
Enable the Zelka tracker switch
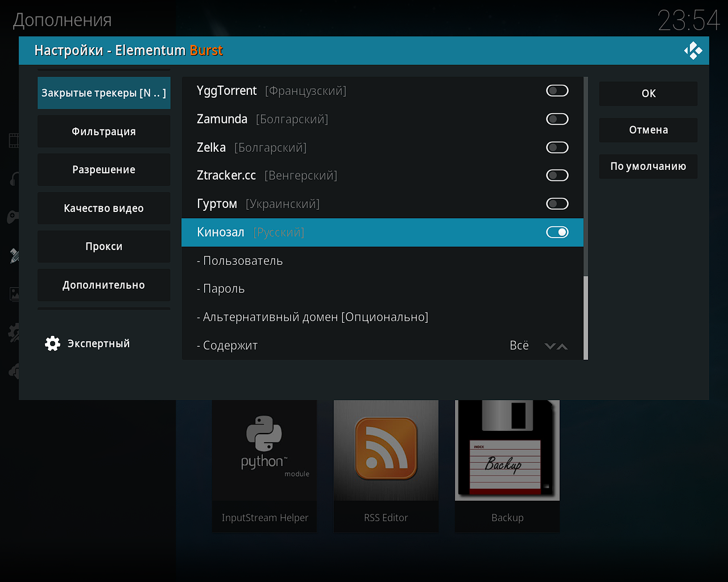click(557, 147)
